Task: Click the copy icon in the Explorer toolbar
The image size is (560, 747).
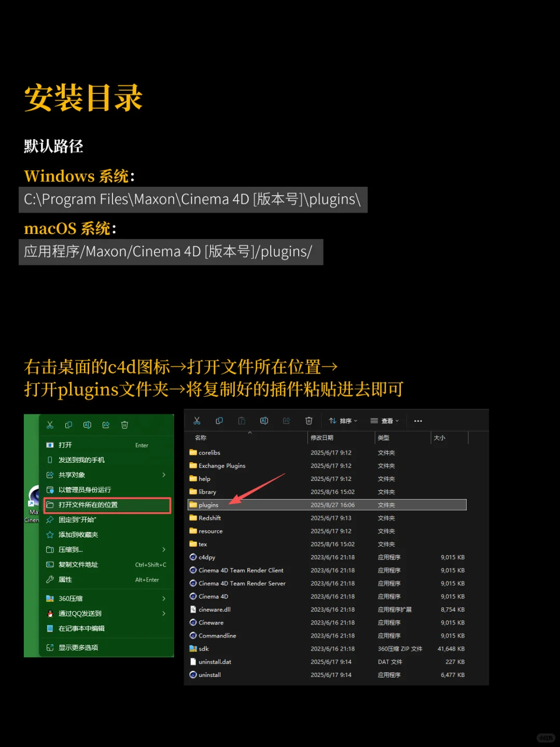Action: (x=219, y=420)
